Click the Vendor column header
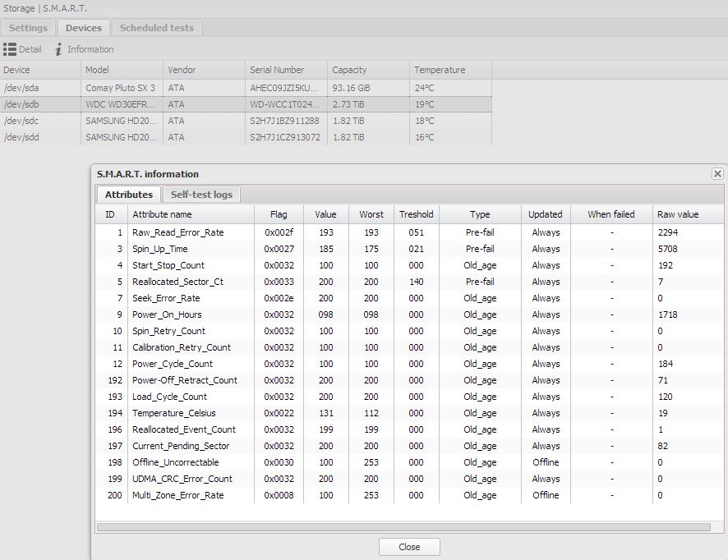 coord(205,70)
